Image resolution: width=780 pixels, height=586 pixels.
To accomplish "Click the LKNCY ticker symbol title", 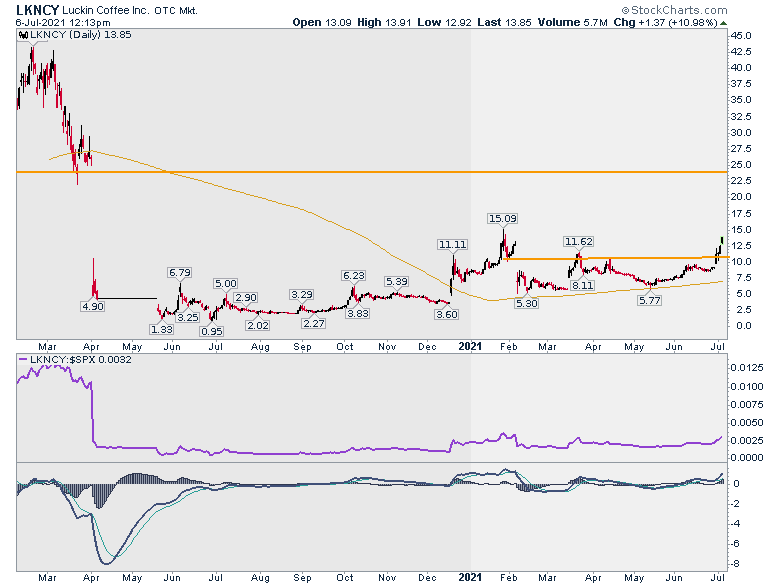I will [38, 10].
